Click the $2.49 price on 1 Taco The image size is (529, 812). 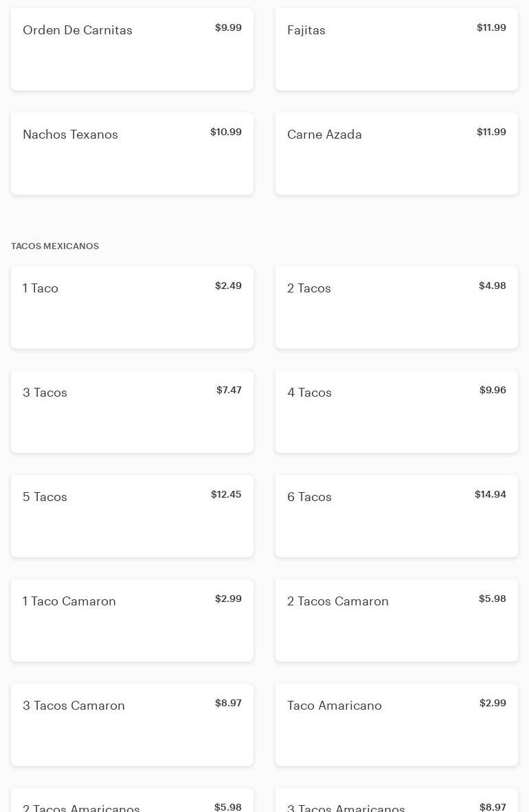click(228, 286)
